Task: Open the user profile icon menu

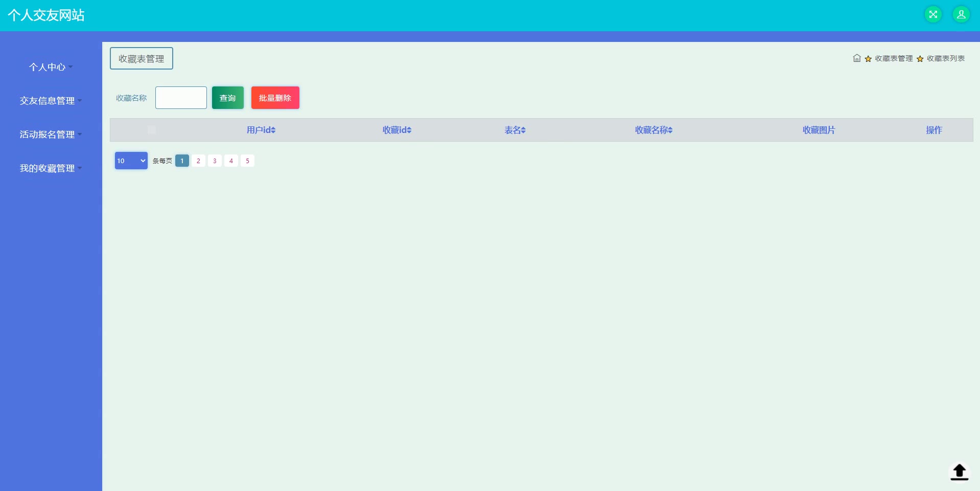Action: 961,14
